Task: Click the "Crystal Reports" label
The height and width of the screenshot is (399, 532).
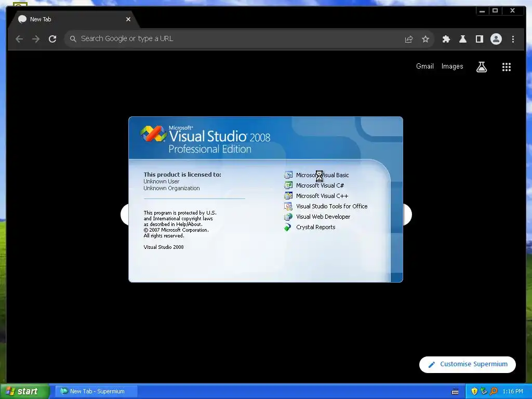Action: [315, 227]
